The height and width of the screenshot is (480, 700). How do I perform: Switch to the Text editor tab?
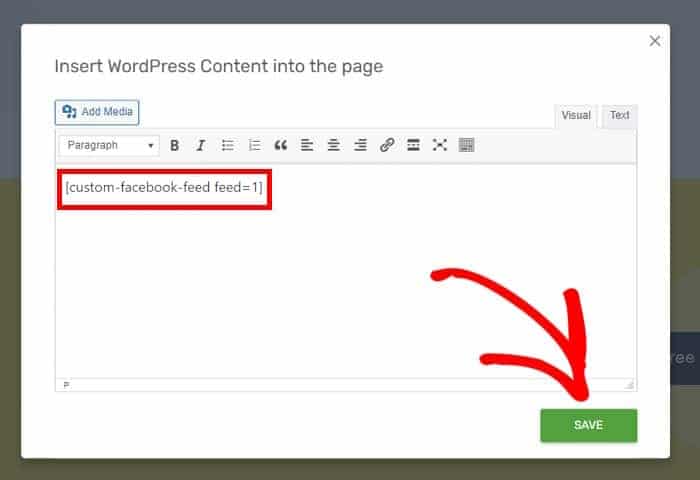point(619,116)
